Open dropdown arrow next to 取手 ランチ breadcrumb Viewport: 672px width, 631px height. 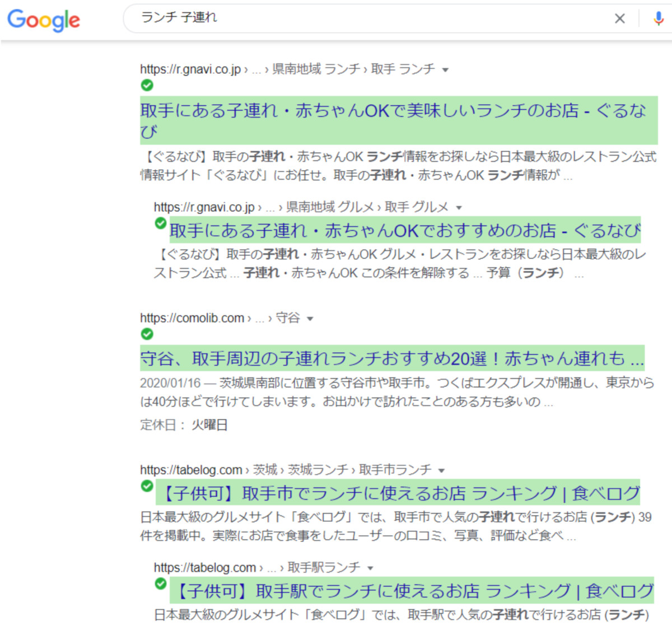(445, 70)
